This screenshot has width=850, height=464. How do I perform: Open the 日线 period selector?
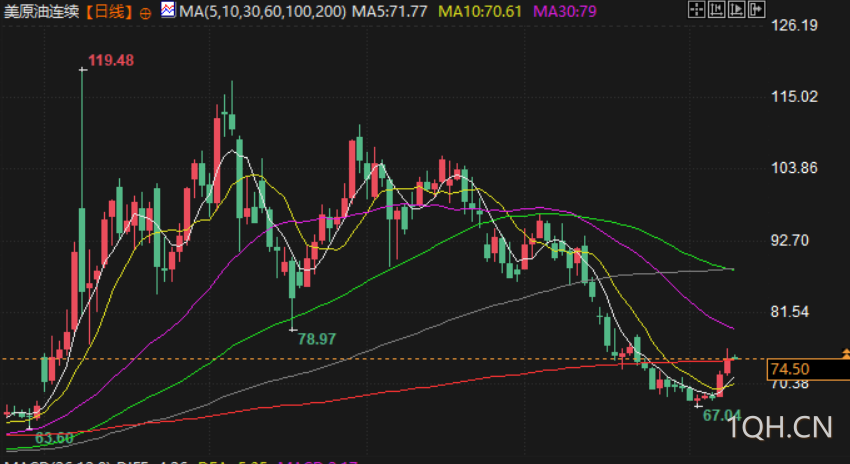coord(110,11)
